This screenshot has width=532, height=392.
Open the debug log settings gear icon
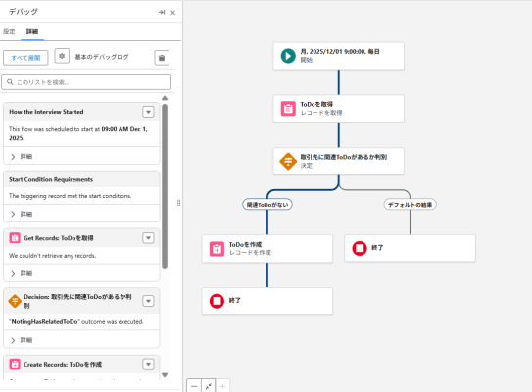pyautogui.click(x=62, y=56)
